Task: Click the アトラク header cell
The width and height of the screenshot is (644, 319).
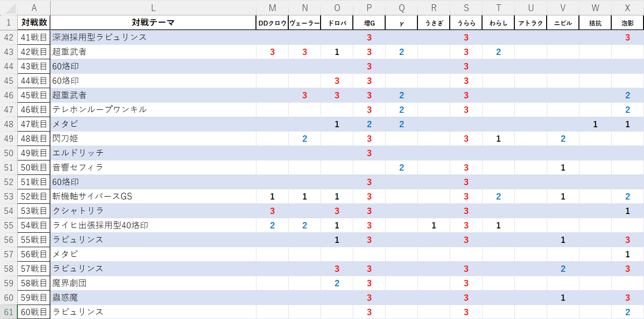Action: (531, 23)
